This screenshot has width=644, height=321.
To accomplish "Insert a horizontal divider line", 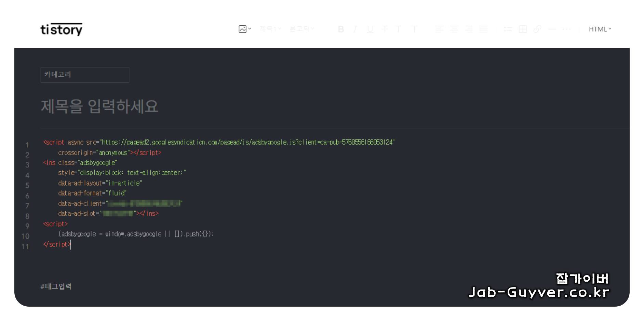I will (552, 29).
